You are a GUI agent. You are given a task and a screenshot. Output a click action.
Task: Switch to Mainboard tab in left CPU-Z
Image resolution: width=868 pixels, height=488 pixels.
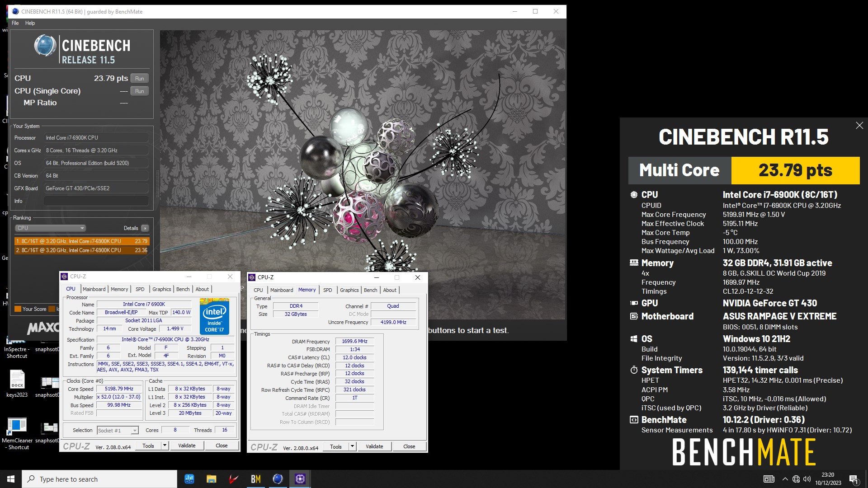(x=94, y=289)
